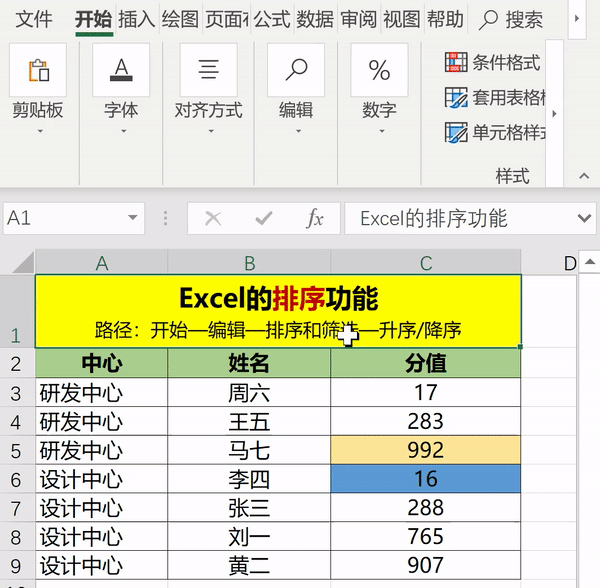The image size is (600, 588).
Task: Select the orange cell with 992
Action: (426, 450)
